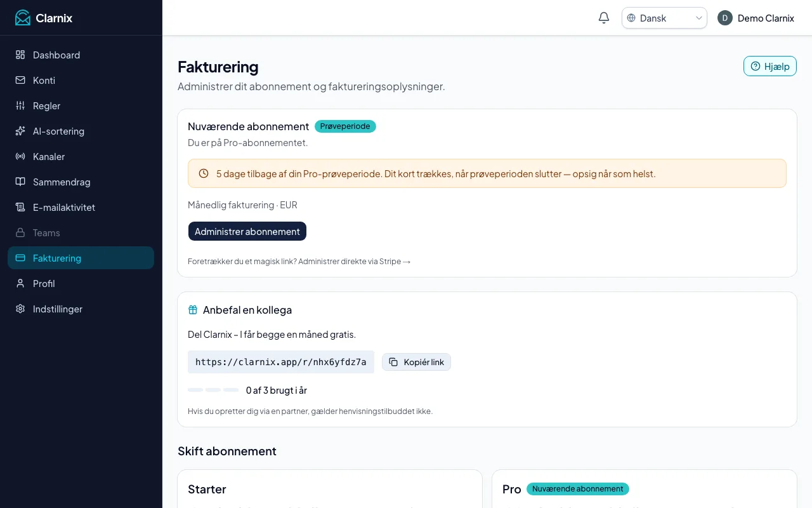Select Sammendrag in the sidebar
The height and width of the screenshot is (508, 812).
[x=81, y=182]
